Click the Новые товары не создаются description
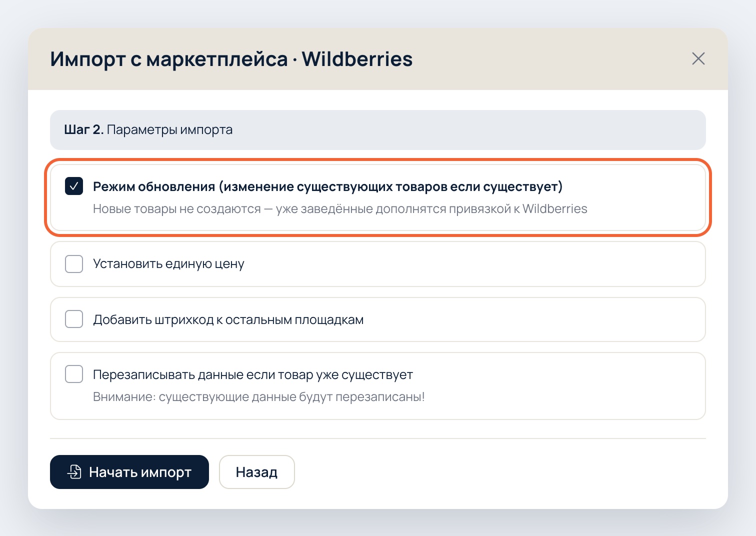 click(x=340, y=209)
